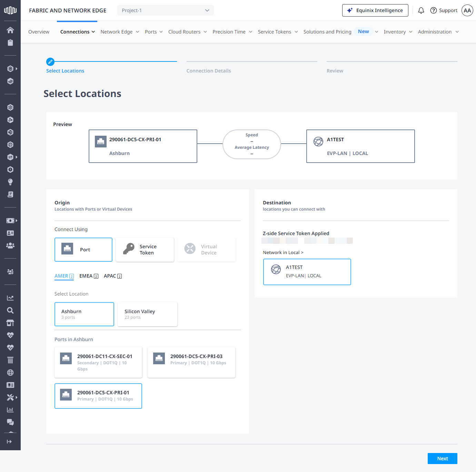This screenshot has height=472, width=476.
Task: Open the plain globe sidebar icon
Action: click(10, 373)
